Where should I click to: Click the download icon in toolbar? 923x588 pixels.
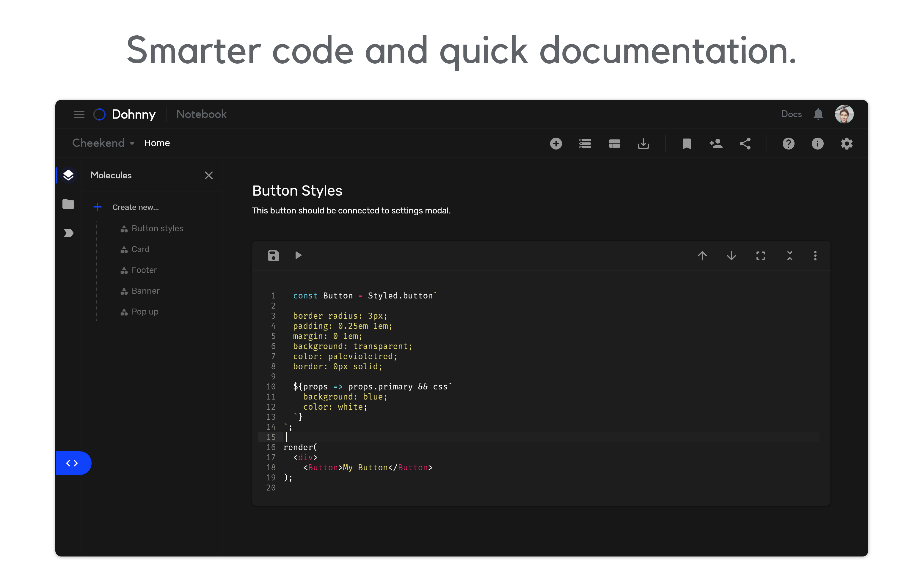643,144
